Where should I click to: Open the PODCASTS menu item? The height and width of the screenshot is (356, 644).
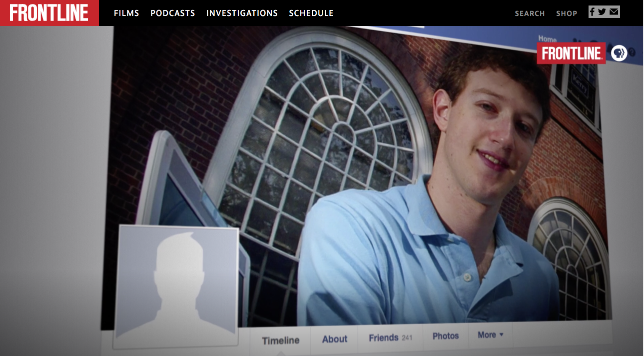coord(173,13)
